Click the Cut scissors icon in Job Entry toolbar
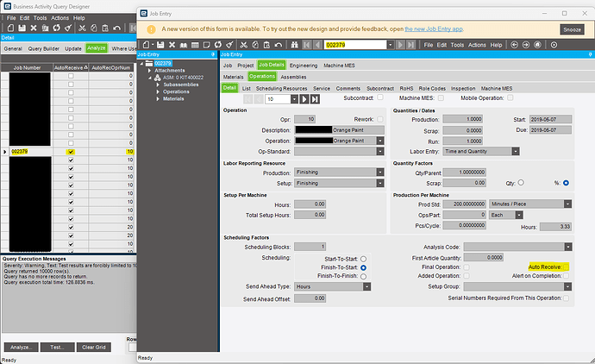Screen dimensions: 595x364 (244, 45)
